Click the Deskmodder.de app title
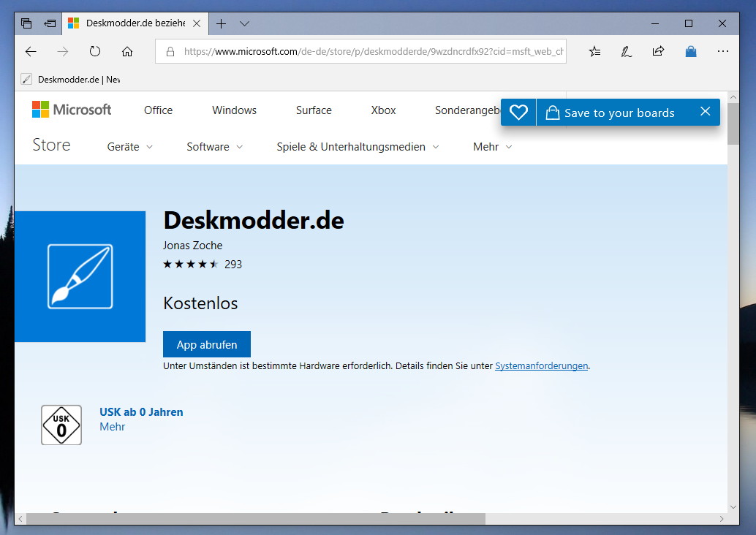This screenshot has height=535, width=756. (x=254, y=221)
